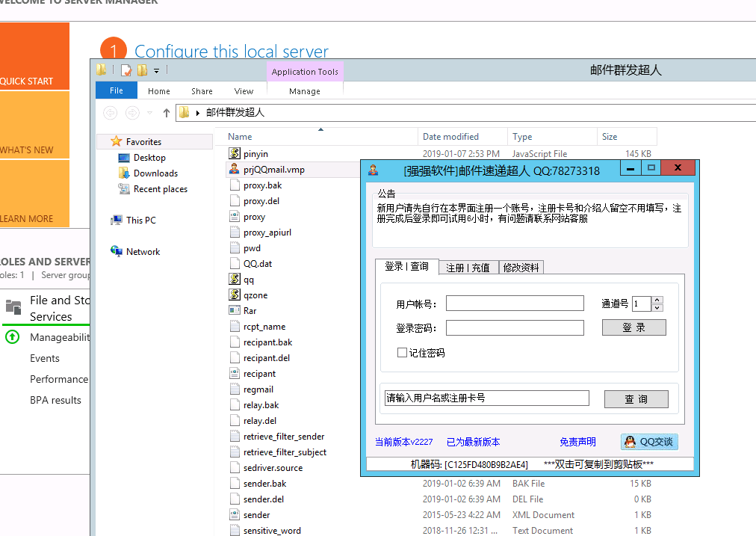Click the 登录密码 password field
756x536 pixels.
click(x=515, y=327)
